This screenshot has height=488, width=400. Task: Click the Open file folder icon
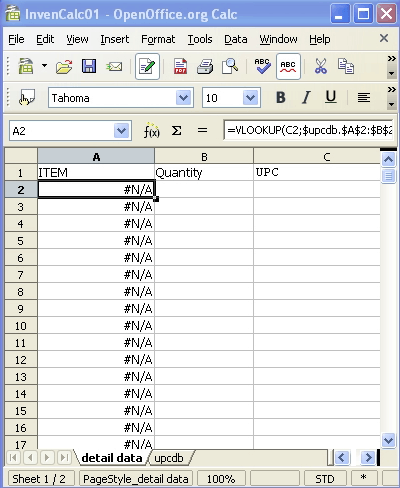click(x=64, y=66)
